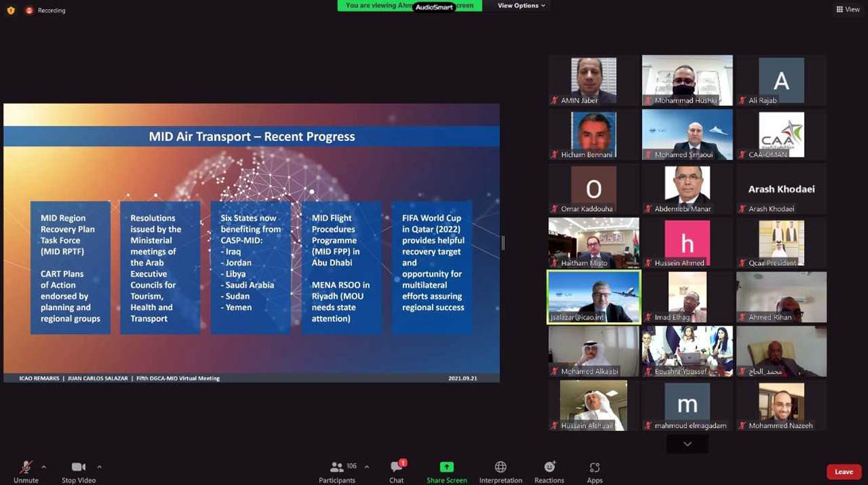Toggle Stop Video camera button
The height and width of the screenshot is (485, 868).
click(x=78, y=468)
